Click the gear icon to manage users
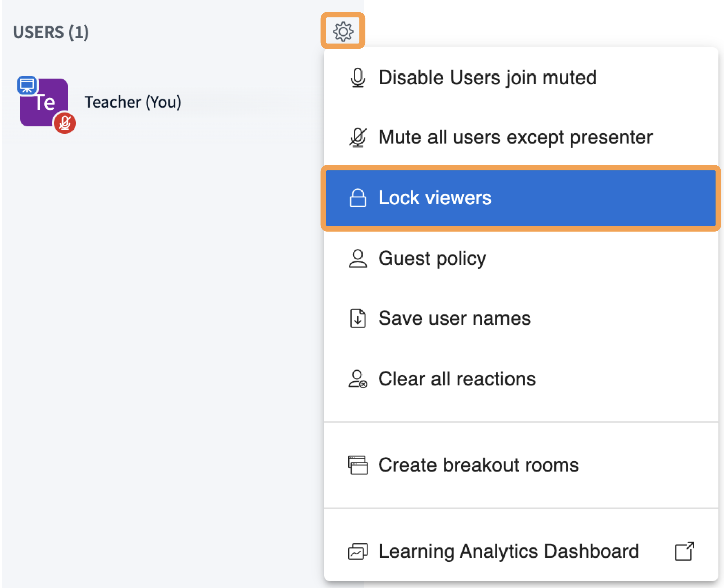 343,31
